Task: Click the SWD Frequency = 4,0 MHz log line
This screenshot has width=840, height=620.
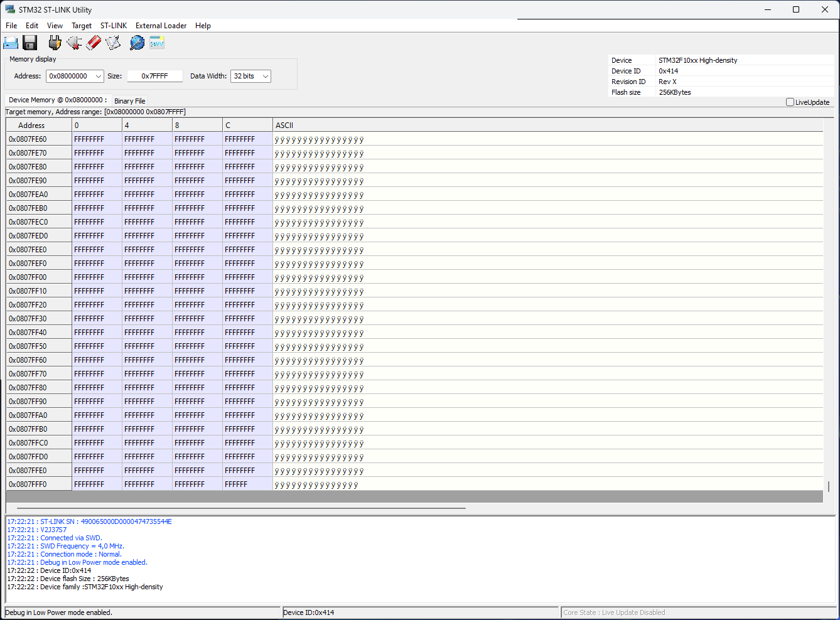Action: [x=66, y=546]
